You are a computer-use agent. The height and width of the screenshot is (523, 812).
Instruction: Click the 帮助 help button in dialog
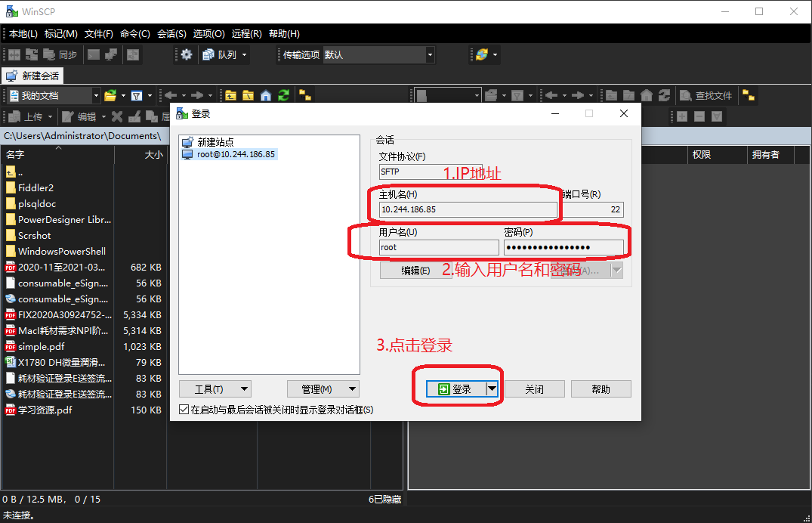tap(601, 388)
